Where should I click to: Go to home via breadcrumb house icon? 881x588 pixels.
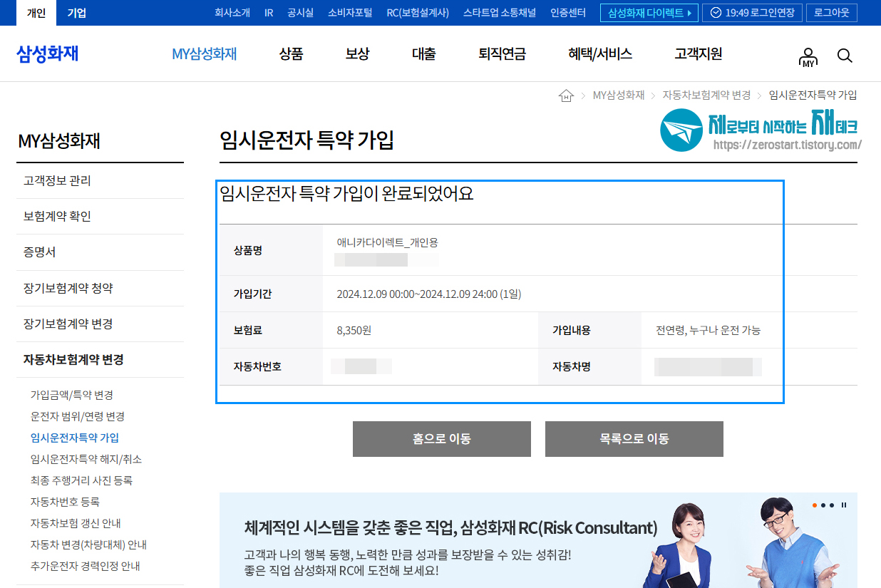click(566, 96)
